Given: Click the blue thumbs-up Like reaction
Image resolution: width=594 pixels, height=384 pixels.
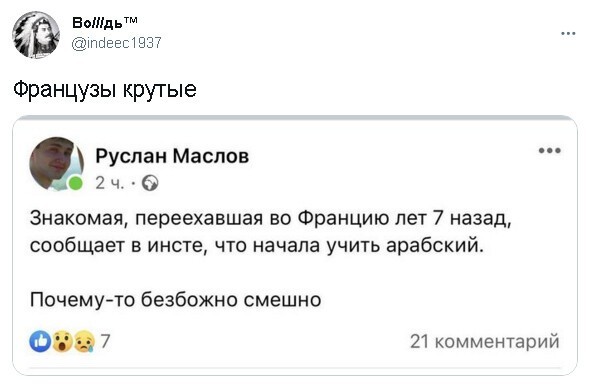Looking at the screenshot, I should tap(40, 342).
